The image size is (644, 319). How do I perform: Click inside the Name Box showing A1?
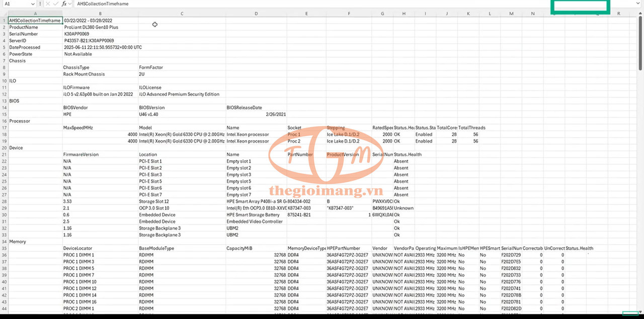click(x=16, y=4)
